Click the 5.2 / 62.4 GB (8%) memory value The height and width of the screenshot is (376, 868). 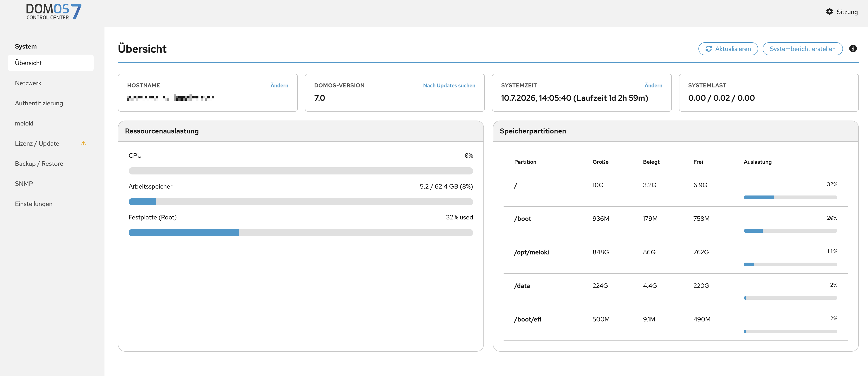[446, 187]
